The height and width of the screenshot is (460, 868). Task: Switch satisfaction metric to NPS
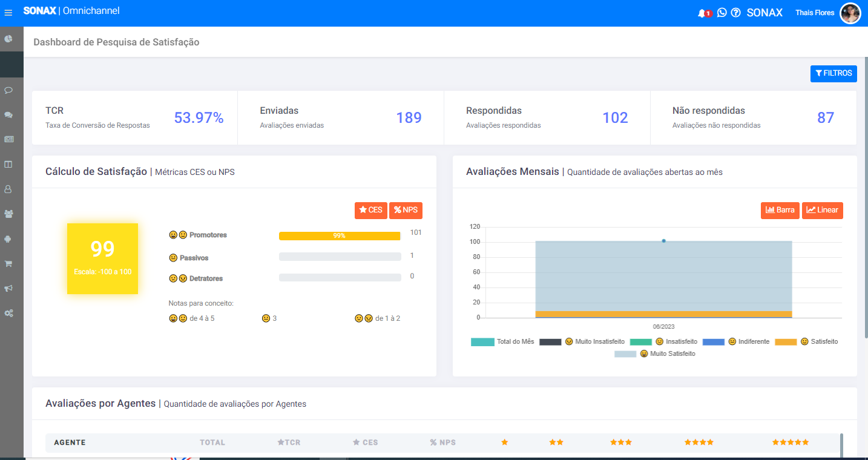pos(406,210)
